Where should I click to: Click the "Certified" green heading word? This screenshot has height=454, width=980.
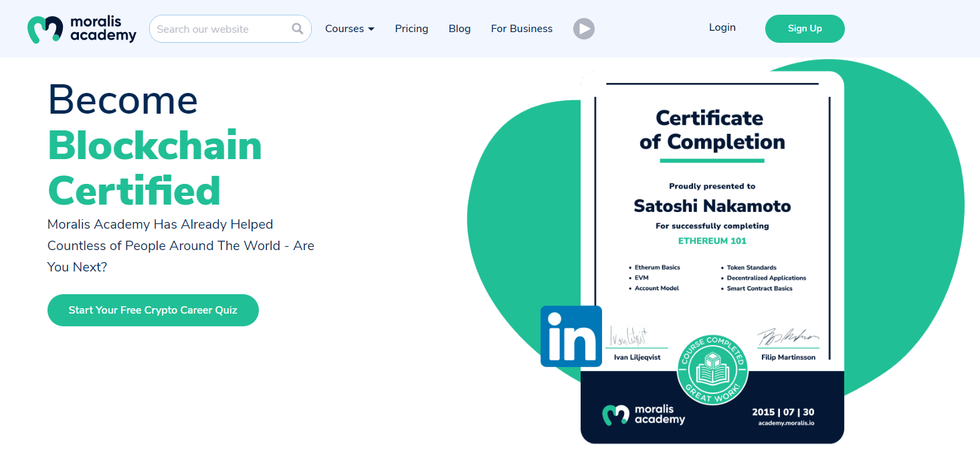tap(134, 190)
